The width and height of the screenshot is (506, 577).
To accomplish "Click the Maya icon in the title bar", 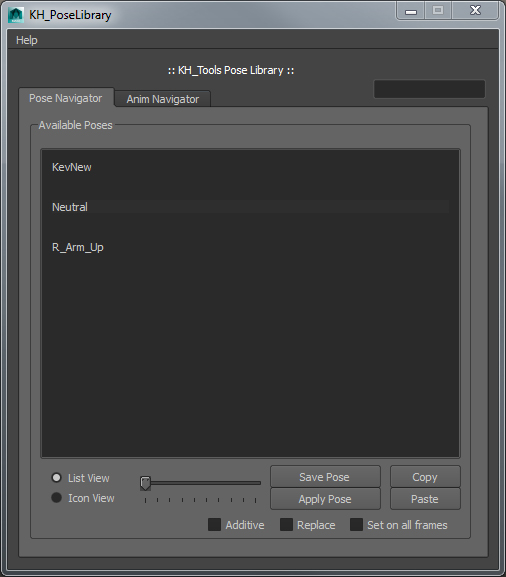I will click(x=16, y=15).
